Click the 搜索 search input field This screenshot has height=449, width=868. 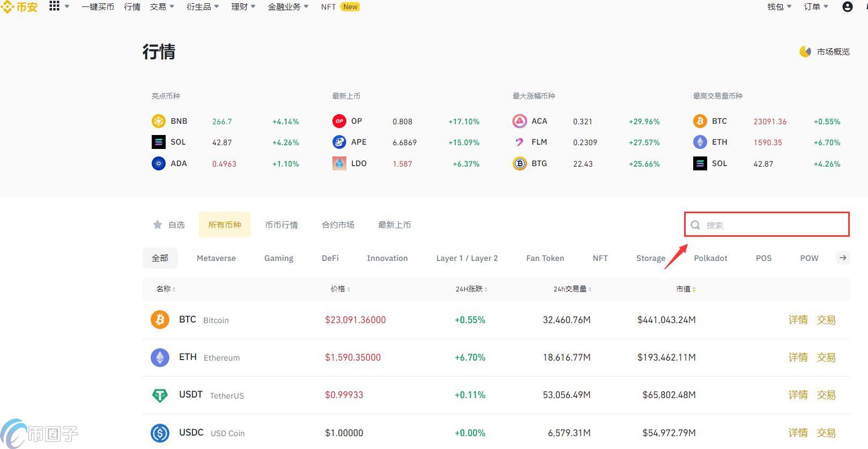tap(767, 224)
